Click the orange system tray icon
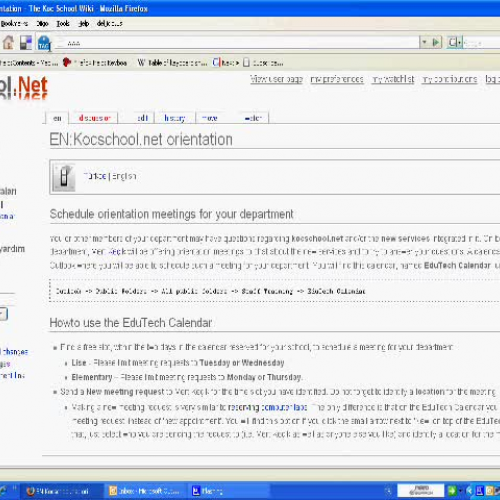500x500 pixels. (490, 491)
